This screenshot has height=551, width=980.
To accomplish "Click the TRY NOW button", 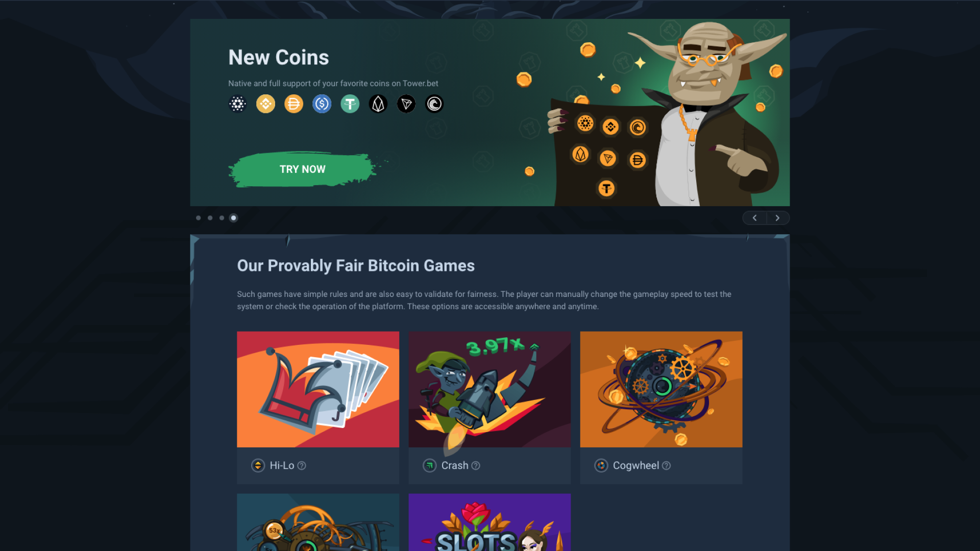I will tap(303, 169).
